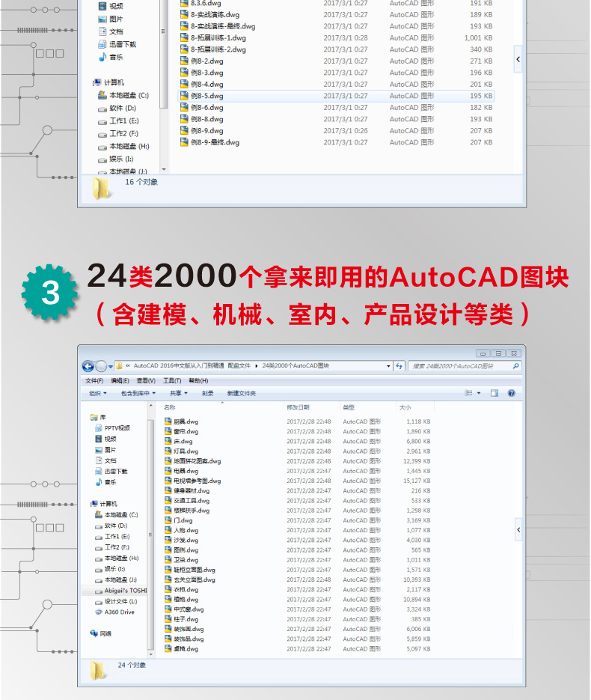
Task: Click the Forward navigation arrow in lower window
Action: [x=101, y=367]
